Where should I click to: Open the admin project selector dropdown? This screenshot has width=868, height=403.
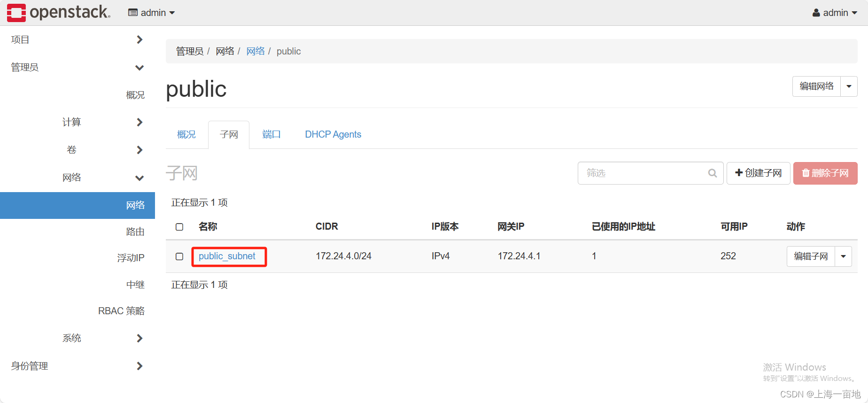click(151, 13)
